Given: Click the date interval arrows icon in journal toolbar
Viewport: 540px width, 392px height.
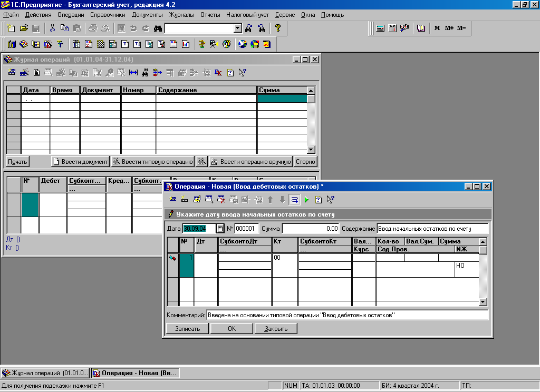Looking at the screenshot, I should (133, 72).
